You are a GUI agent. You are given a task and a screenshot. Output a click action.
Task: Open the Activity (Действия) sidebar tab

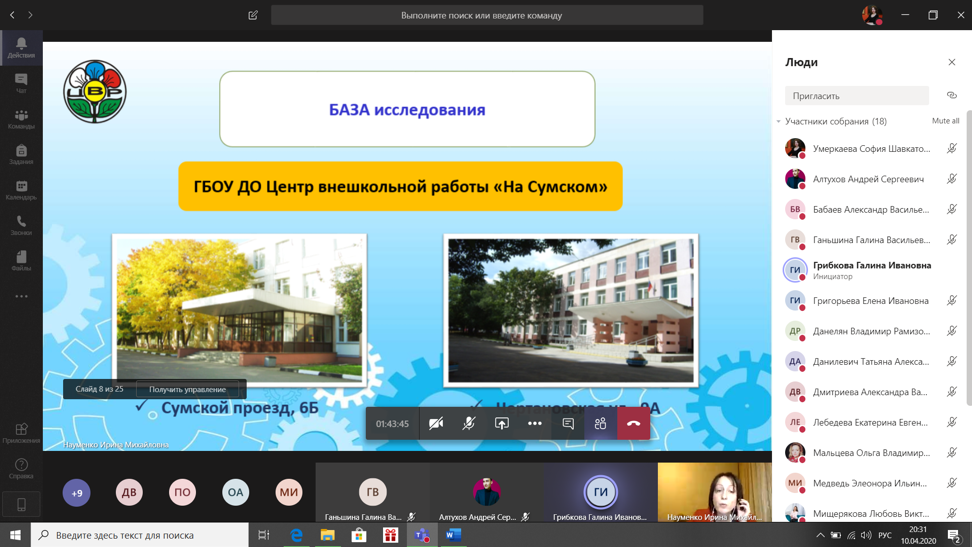[x=21, y=47]
